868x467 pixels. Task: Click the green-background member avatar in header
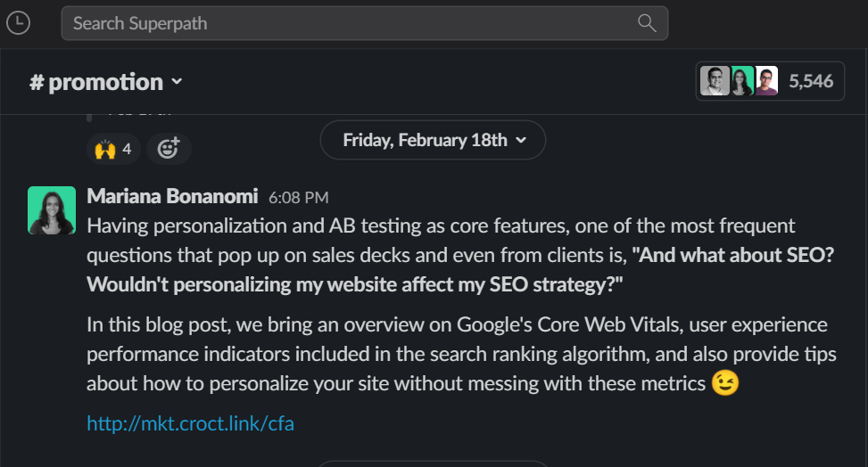tap(742, 81)
